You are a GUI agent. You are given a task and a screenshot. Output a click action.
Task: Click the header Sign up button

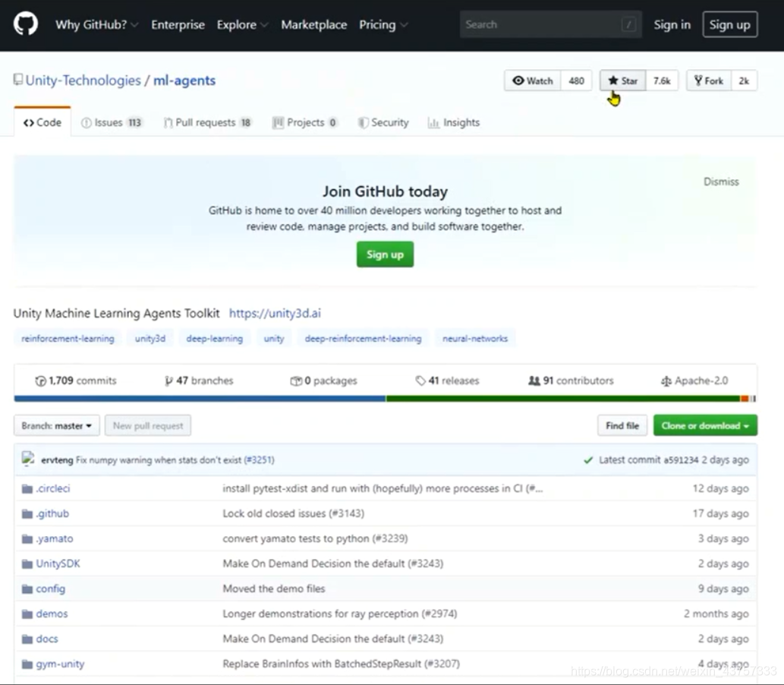(x=729, y=24)
